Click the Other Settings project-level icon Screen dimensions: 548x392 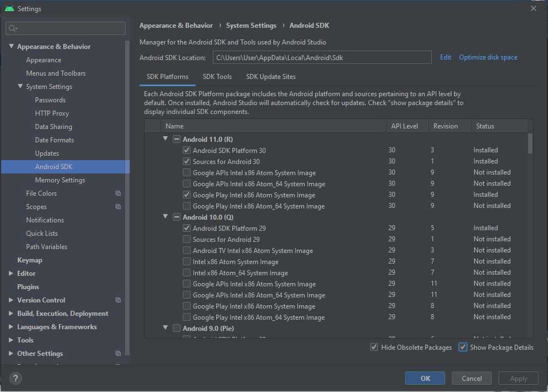[118, 354]
